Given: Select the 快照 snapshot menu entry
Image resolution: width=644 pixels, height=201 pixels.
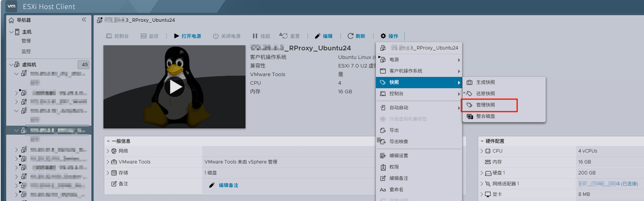Looking at the screenshot, I should [419, 82].
